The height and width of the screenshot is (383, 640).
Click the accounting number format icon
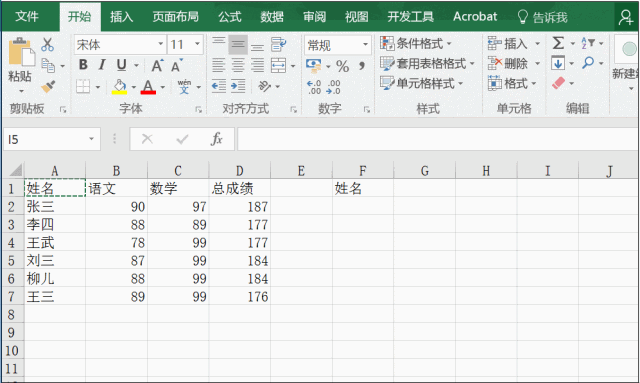pyautogui.click(x=313, y=65)
